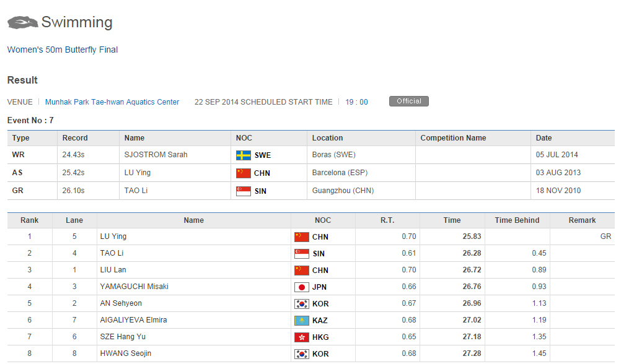
Task: Click the China flag in AS record row
Action: coord(244,173)
